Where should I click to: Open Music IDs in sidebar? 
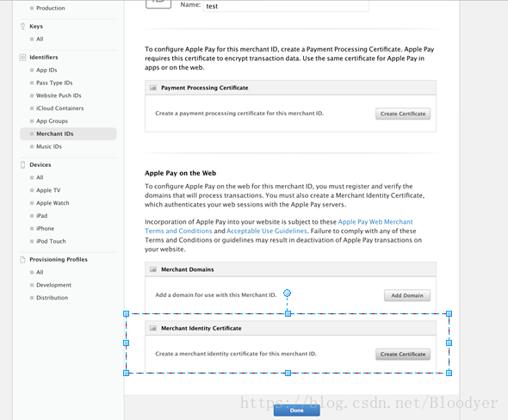point(49,146)
